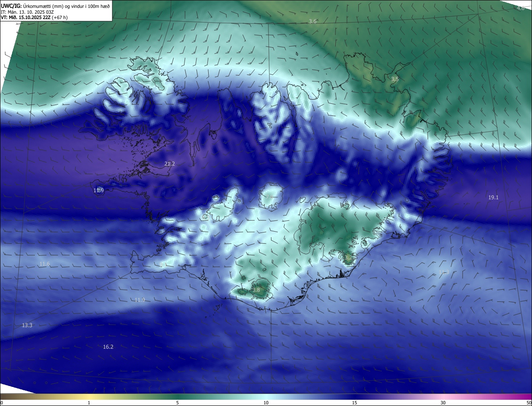Click the valid-time line 'VT: Mið. 15.10.2025 22Z (+67 h)'

click(34, 17)
